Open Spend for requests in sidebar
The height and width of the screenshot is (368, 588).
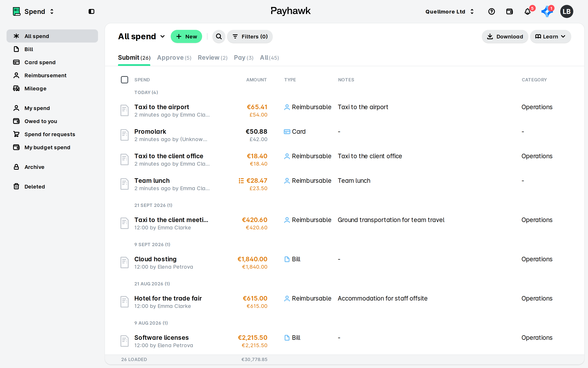[52, 134]
